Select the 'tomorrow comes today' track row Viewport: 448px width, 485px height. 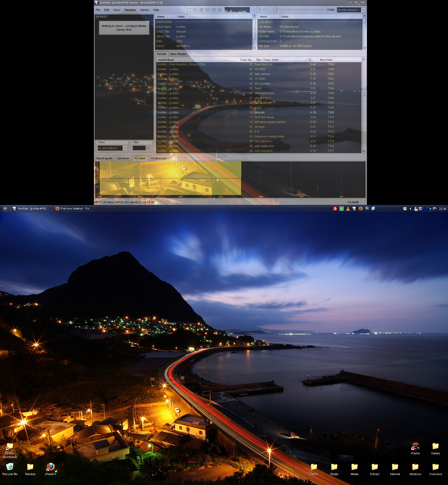tap(259, 136)
